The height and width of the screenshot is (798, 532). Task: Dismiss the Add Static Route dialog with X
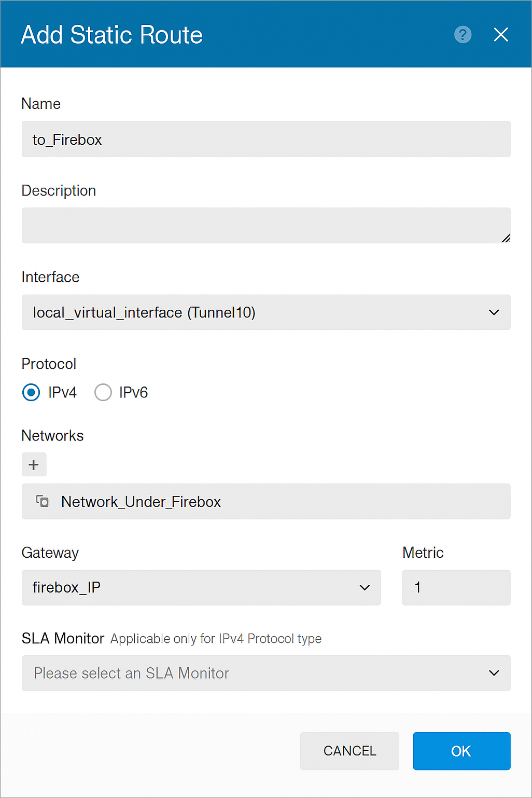pos(500,35)
